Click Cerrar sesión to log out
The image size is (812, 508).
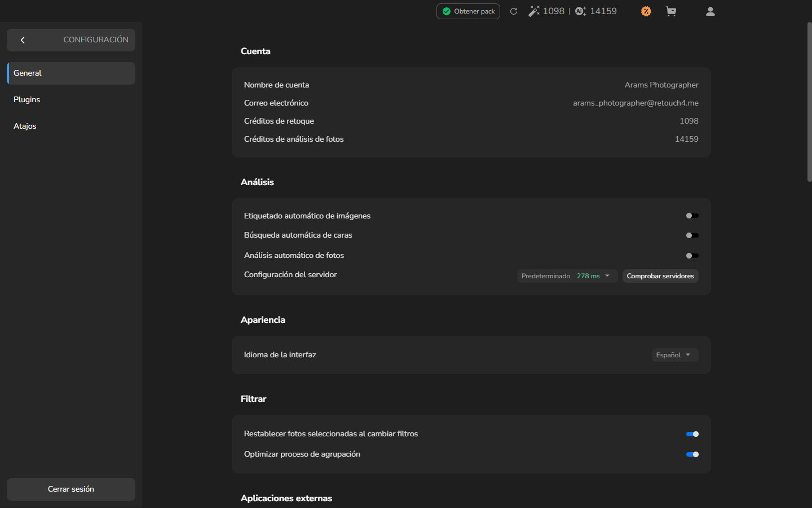(71, 489)
